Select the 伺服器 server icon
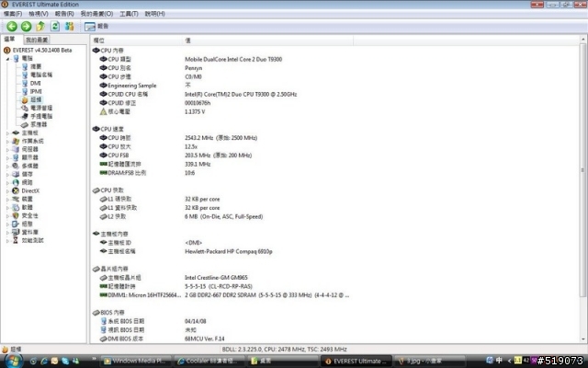588x368 pixels. 16,149
